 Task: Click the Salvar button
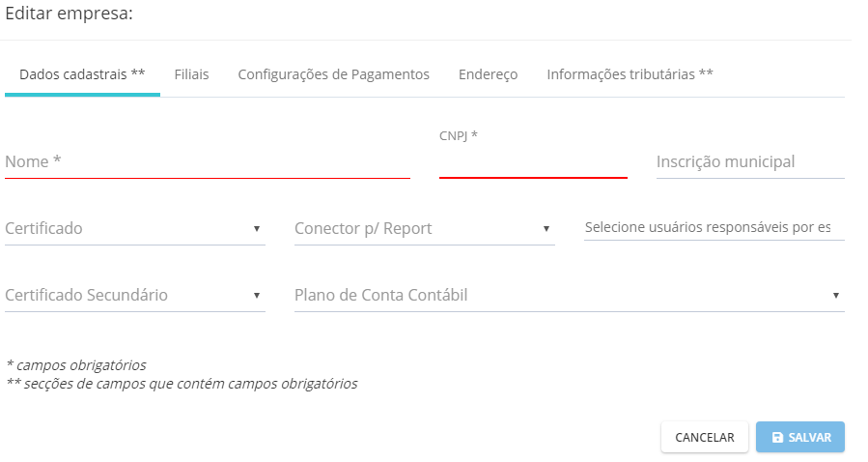[800, 438]
